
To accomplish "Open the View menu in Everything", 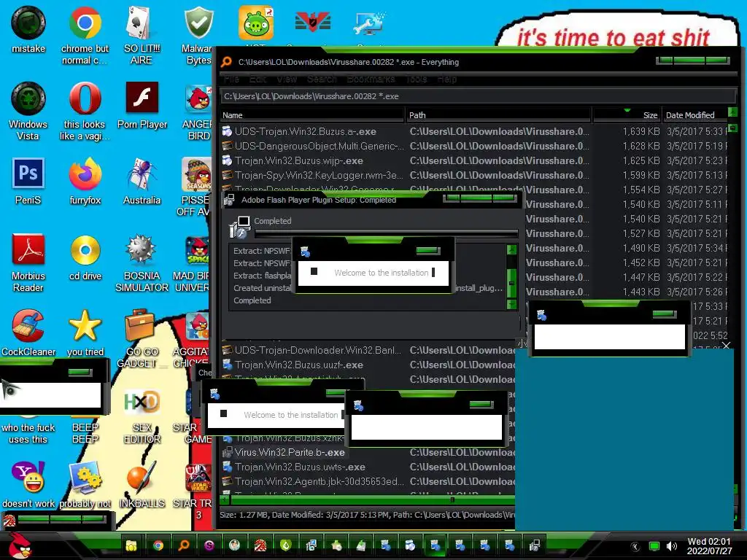I will click(287, 79).
